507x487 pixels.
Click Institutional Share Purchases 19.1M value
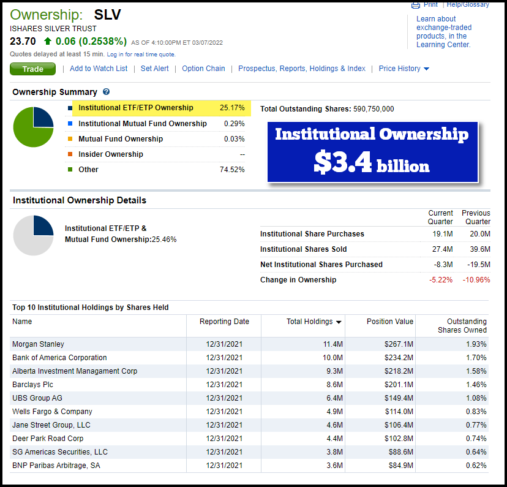click(x=442, y=234)
